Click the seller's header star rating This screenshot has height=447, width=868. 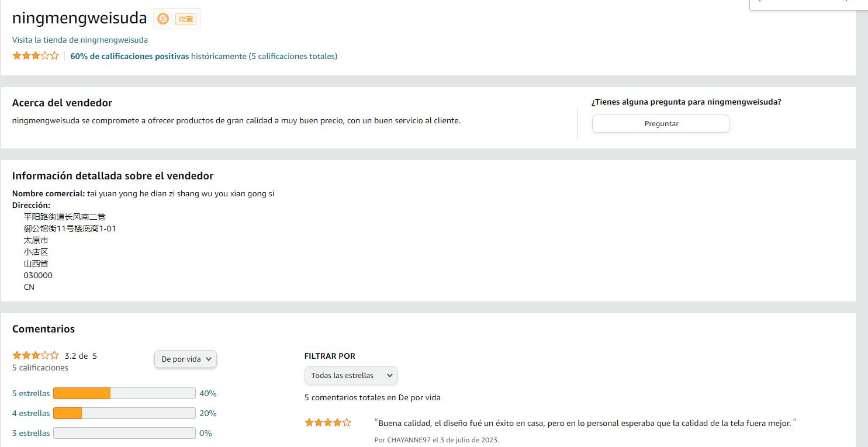pos(36,56)
